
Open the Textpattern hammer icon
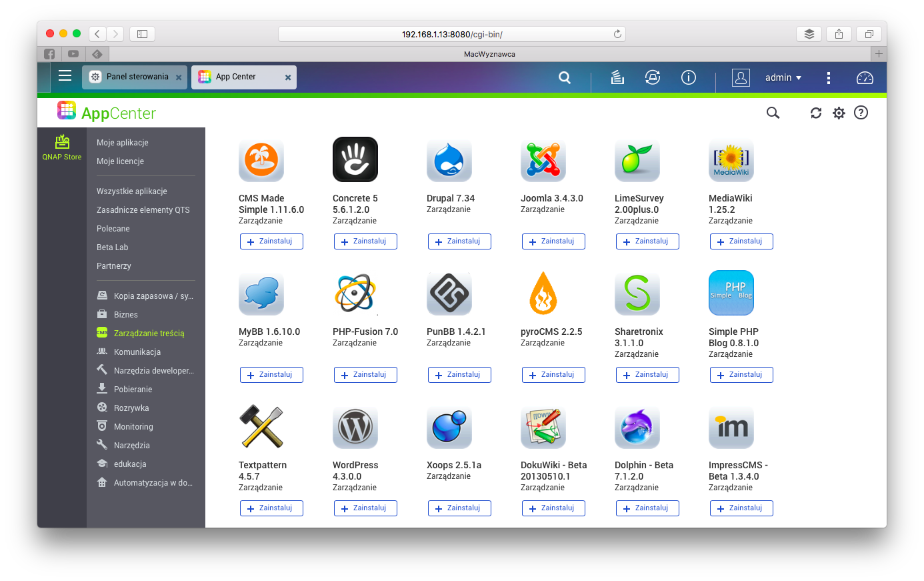pyautogui.click(x=261, y=426)
